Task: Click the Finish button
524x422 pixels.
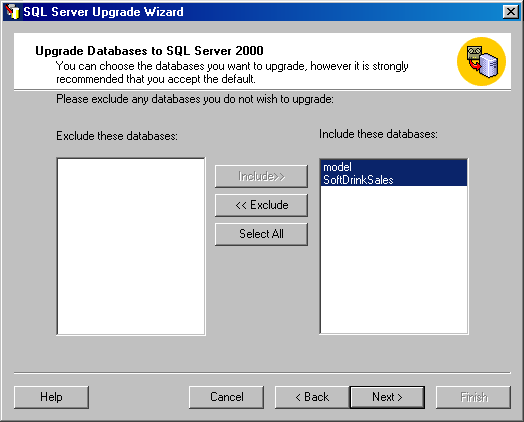Action: [474, 397]
